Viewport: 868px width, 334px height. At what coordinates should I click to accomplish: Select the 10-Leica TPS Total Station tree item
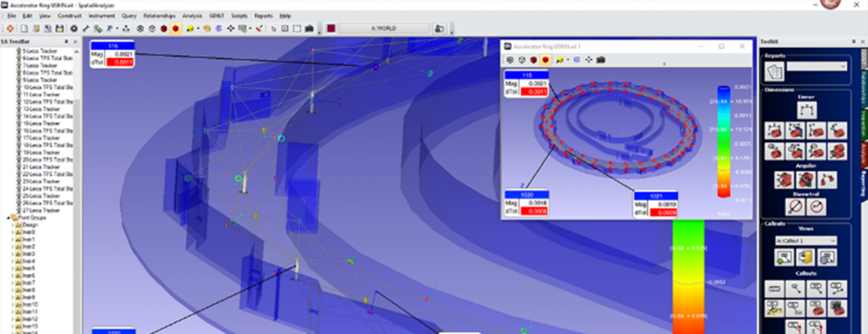[x=48, y=87]
